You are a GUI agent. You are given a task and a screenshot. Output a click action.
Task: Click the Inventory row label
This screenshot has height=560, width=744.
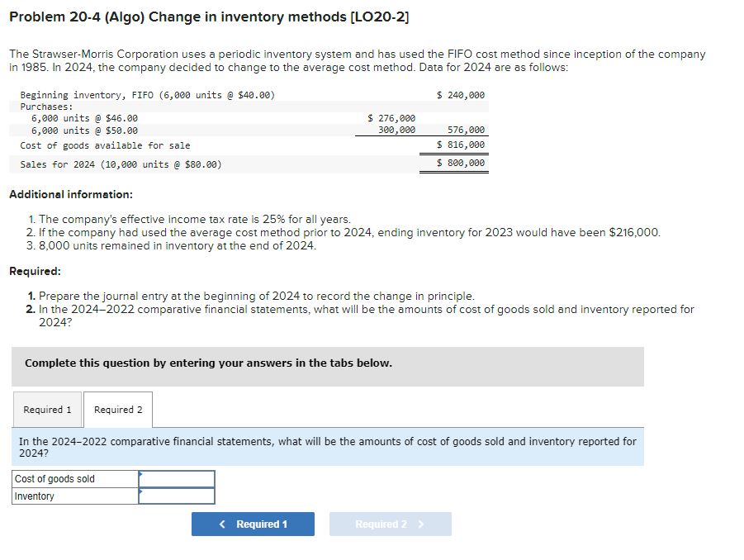pyautogui.click(x=34, y=496)
